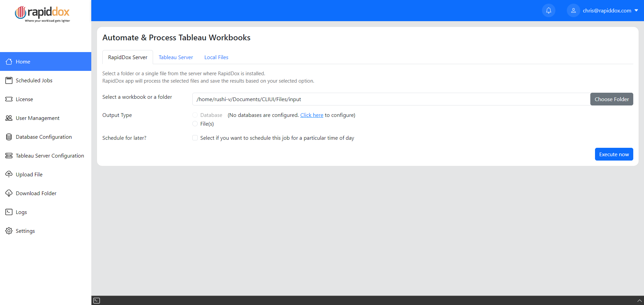Go to Download Folder page label

(x=36, y=193)
